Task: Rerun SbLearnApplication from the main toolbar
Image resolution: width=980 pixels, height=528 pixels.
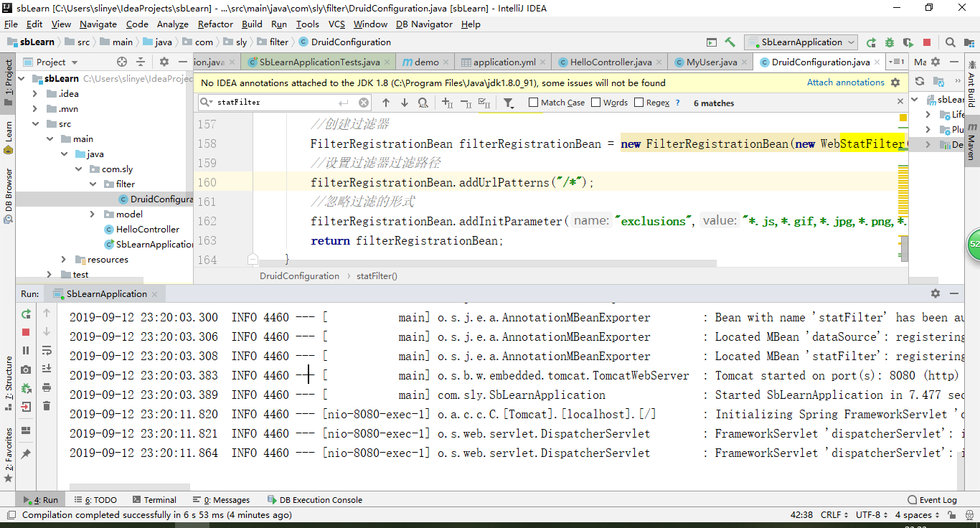Action: (871, 42)
